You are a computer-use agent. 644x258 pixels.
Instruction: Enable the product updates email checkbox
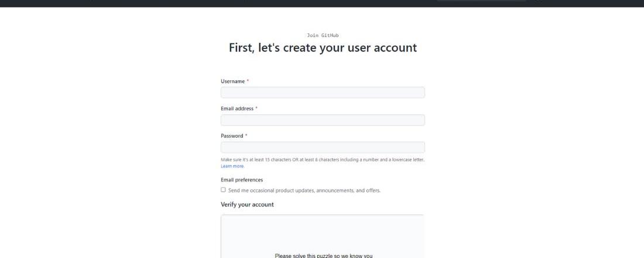click(223, 190)
